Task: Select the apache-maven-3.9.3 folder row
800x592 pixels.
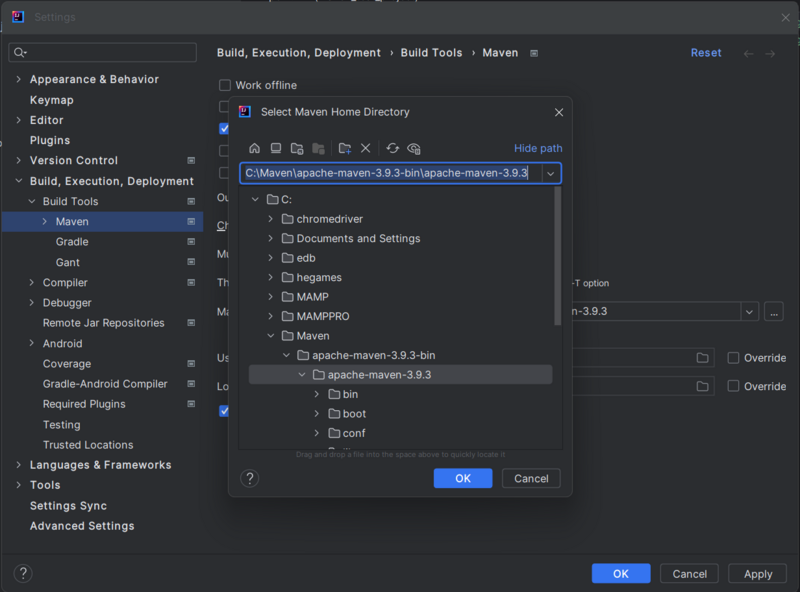Action: [401, 375]
